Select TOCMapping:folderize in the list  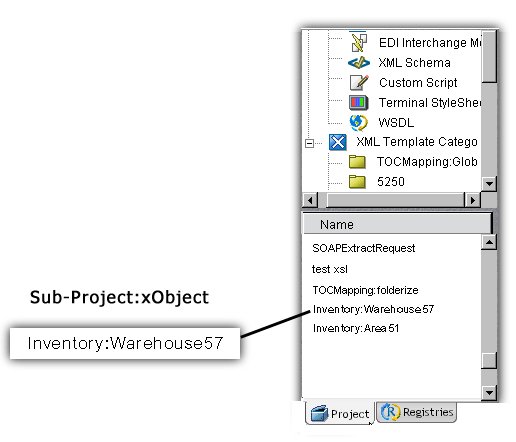pos(365,290)
